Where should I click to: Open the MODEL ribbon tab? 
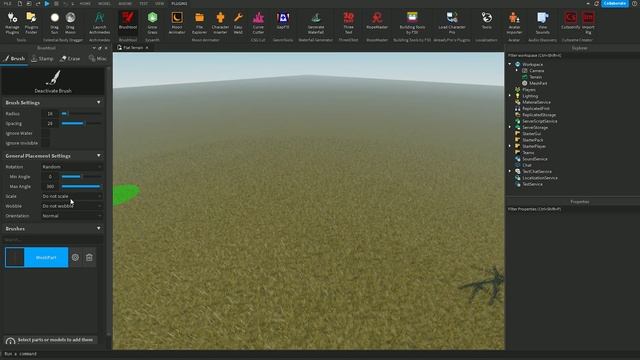coord(104,4)
